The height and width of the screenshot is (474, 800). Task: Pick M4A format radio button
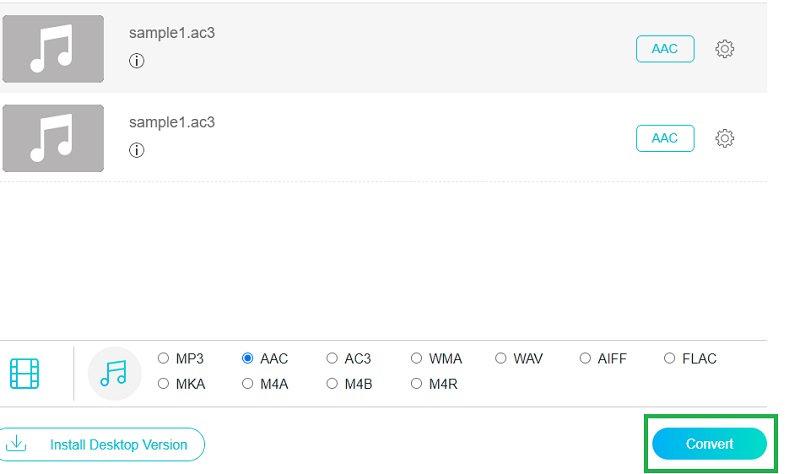pyautogui.click(x=248, y=384)
